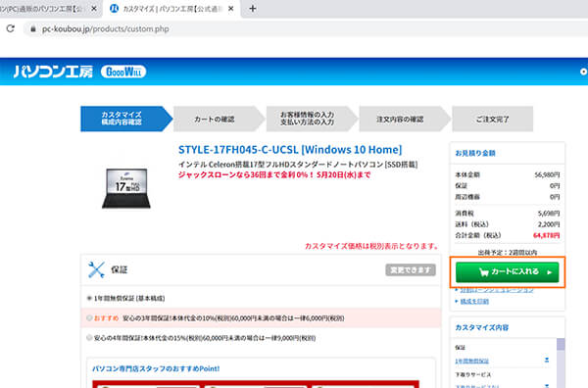The width and height of the screenshot is (588, 388).
Task: Open a new browser tab with plus icon
Action: click(253, 8)
